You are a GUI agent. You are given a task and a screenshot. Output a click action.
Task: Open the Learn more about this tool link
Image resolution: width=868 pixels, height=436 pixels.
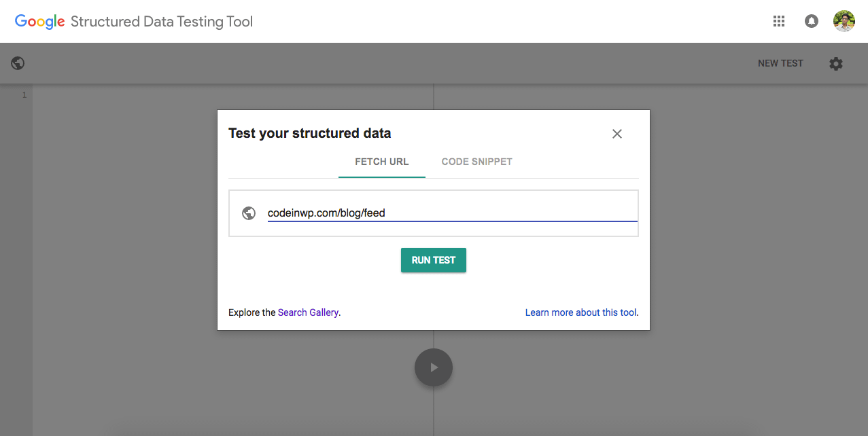[581, 312]
